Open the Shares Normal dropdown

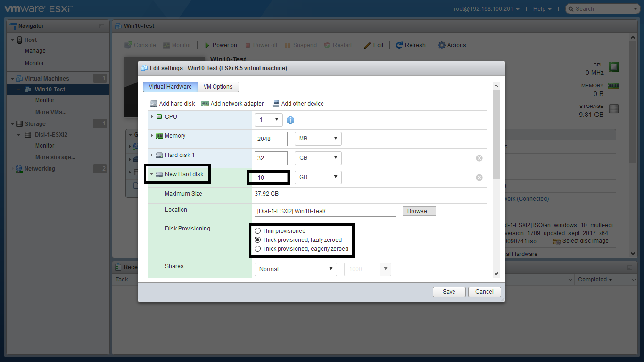296,269
